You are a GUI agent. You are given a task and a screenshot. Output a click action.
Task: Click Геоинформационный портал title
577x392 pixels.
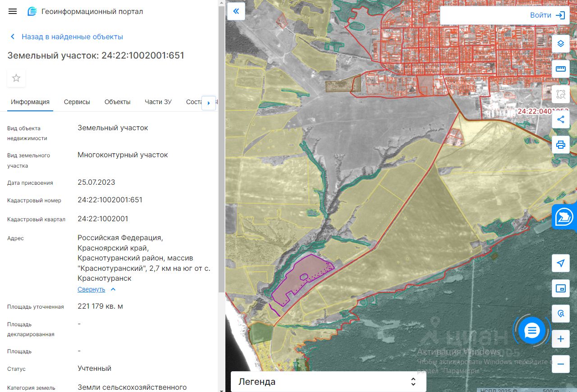coord(92,11)
